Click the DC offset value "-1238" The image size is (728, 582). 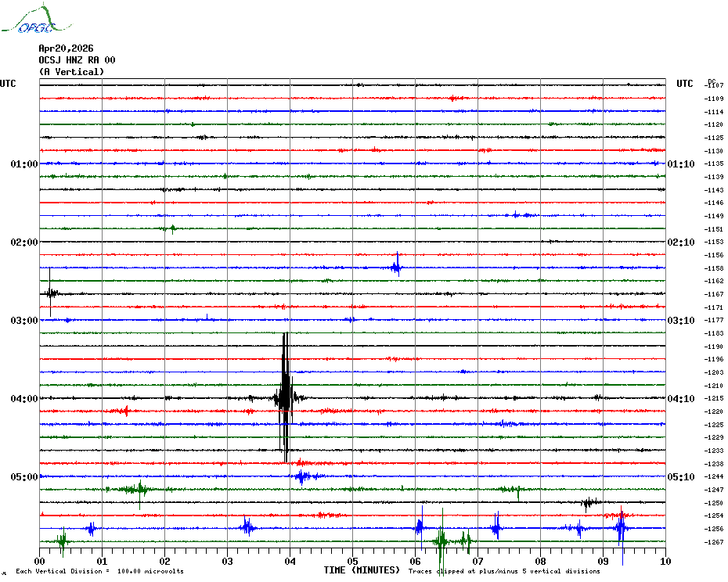[x=714, y=464]
